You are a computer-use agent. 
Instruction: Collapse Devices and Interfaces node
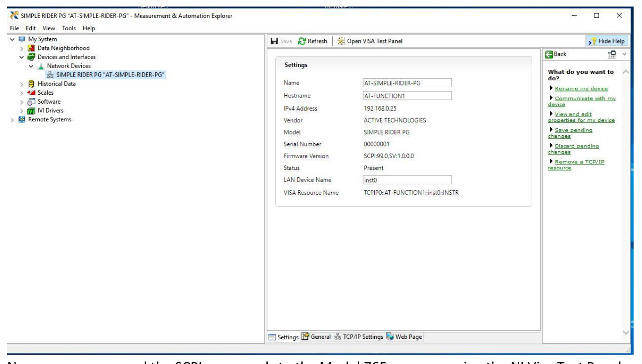point(21,57)
